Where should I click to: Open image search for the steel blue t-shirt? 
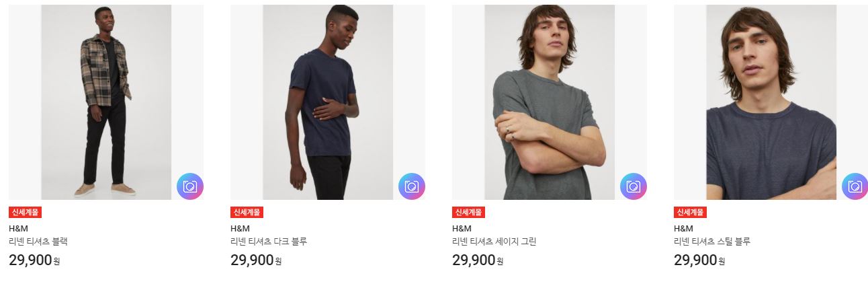(x=855, y=186)
